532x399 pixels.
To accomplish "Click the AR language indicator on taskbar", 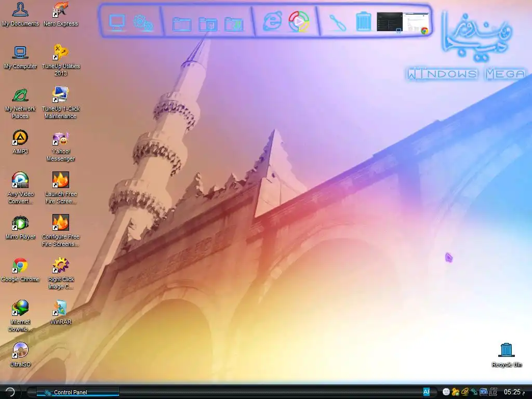I will point(426,392).
